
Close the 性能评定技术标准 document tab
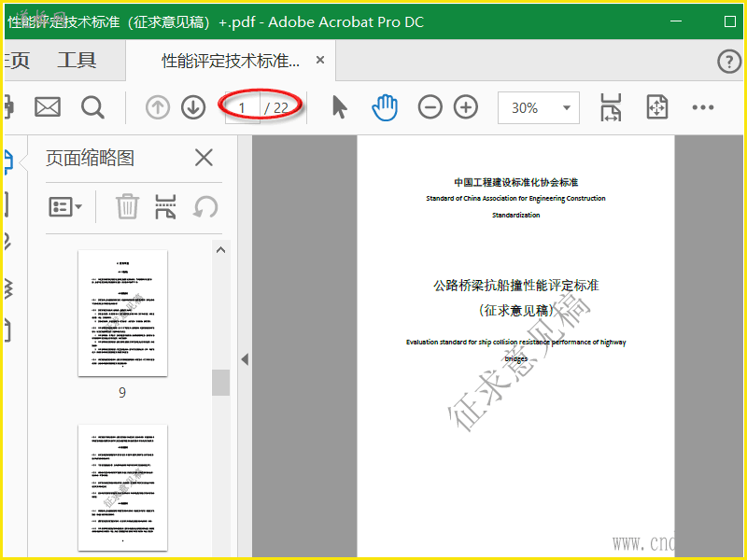click(320, 60)
